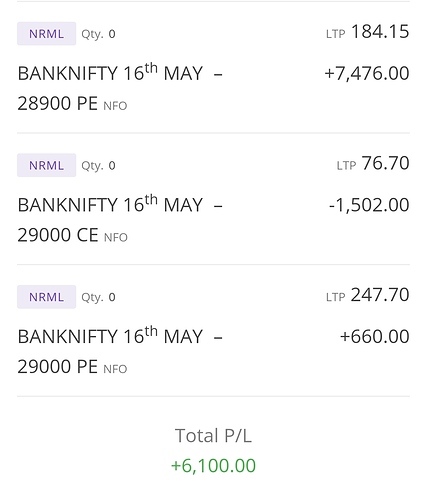
Task: Tap the +6,100.00 total profit figure
Action: pos(213,466)
